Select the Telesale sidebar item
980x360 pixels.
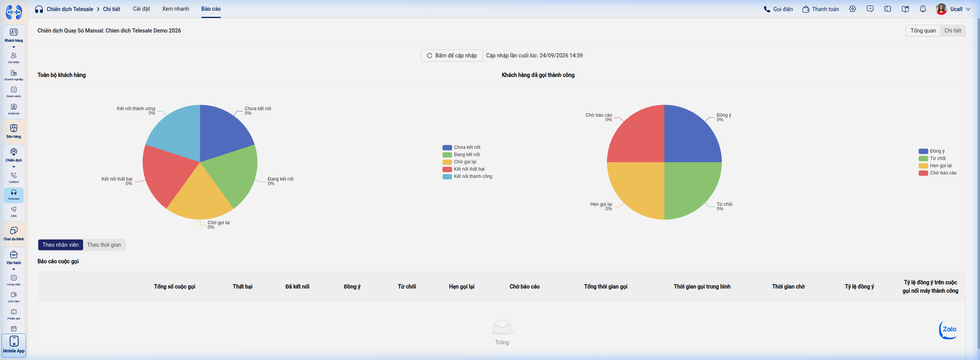pos(14,195)
